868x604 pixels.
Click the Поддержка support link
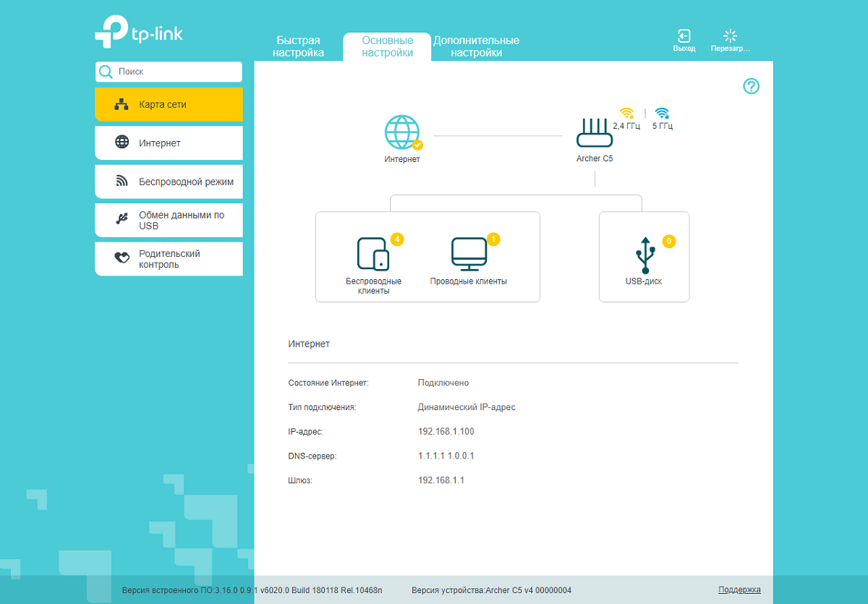[739, 590]
